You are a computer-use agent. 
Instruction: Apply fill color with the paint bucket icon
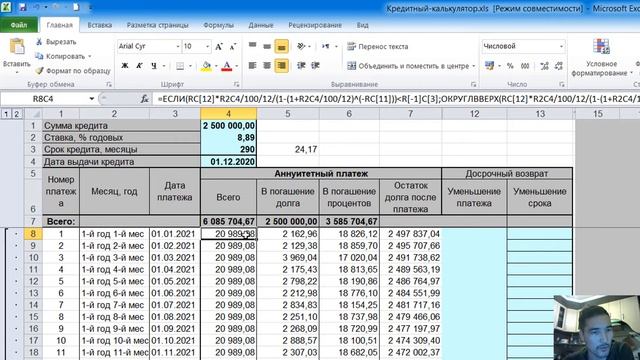pyautogui.click(x=206, y=66)
